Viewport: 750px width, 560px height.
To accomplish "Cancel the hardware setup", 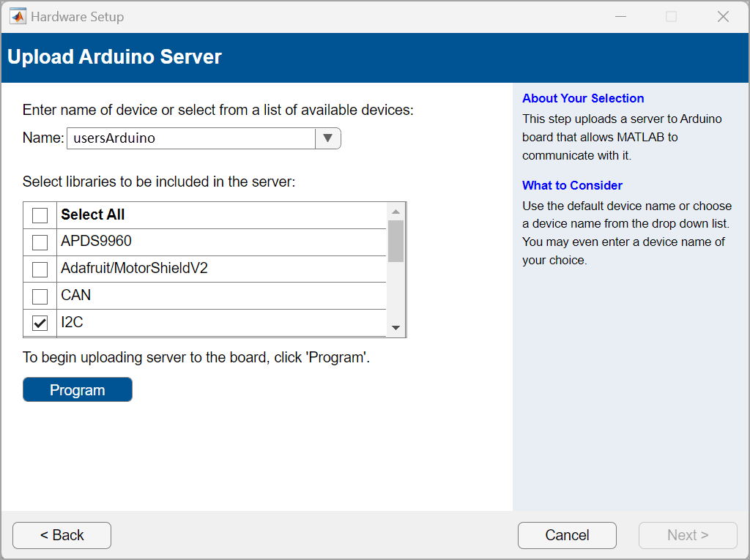I will pyautogui.click(x=567, y=535).
